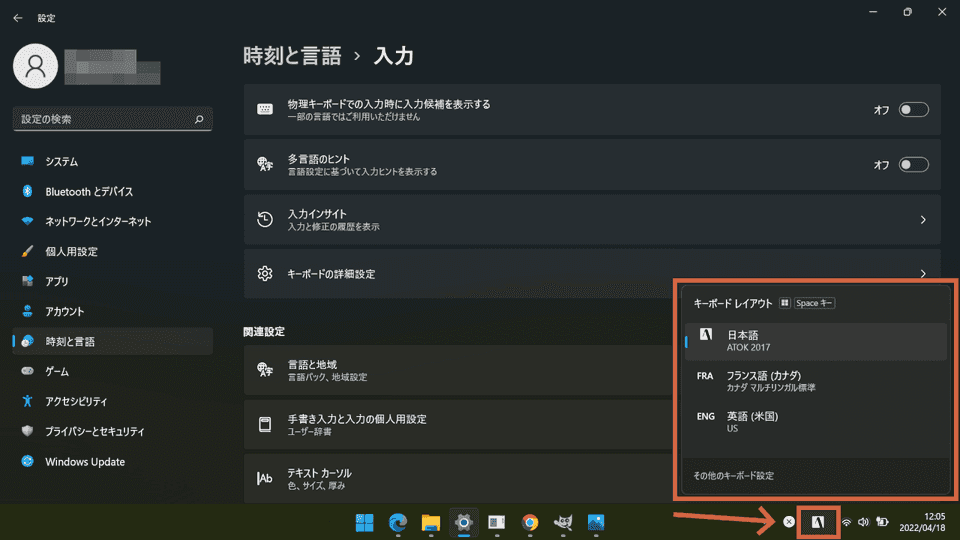Select 英語 (米国) US keyboard layout
960x540 pixels.
click(x=816, y=422)
